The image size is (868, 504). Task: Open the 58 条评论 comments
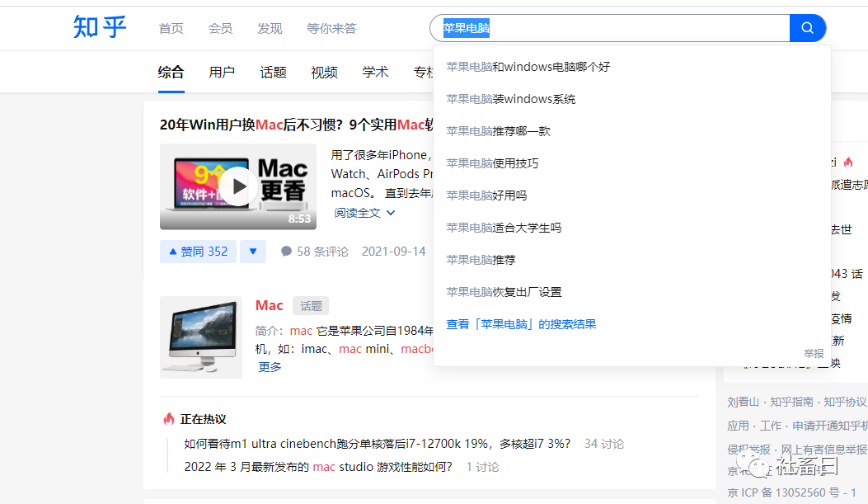315,252
